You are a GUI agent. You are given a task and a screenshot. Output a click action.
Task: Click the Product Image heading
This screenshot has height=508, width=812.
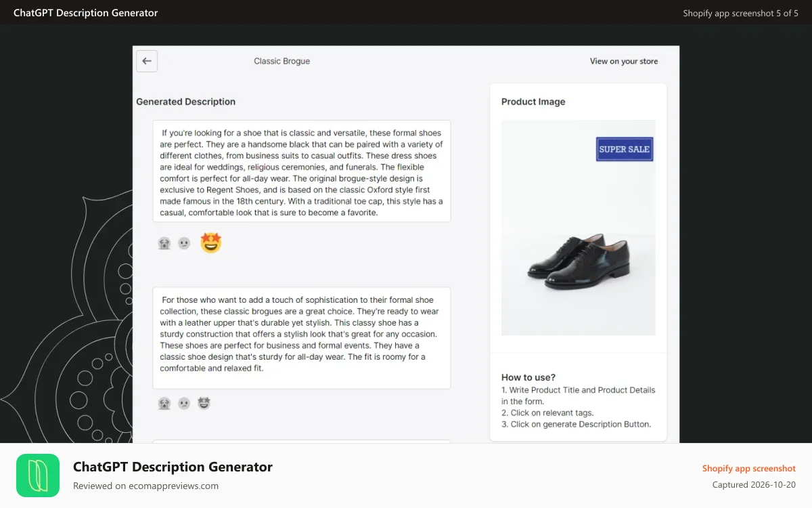(533, 102)
